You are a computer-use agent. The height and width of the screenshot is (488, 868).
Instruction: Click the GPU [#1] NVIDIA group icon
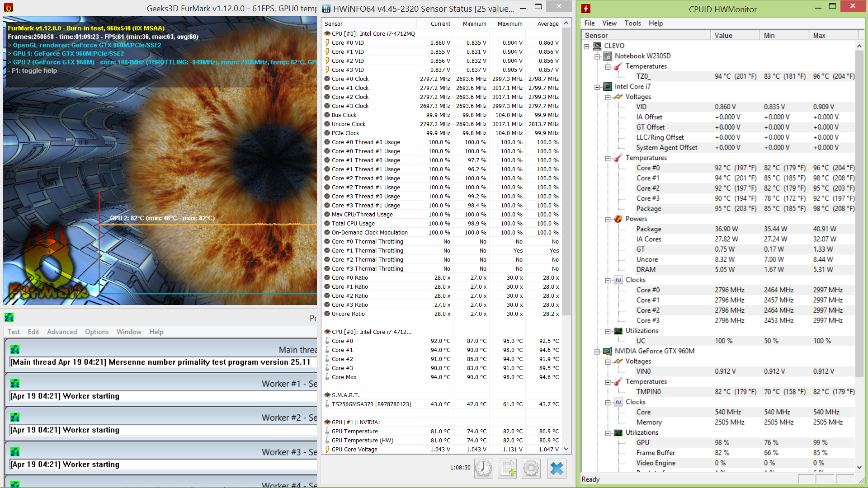327,422
